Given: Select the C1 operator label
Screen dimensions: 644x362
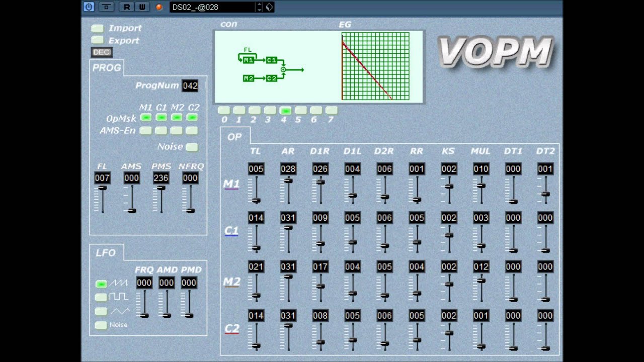Looking at the screenshot, I should pyautogui.click(x=231, y=231).
